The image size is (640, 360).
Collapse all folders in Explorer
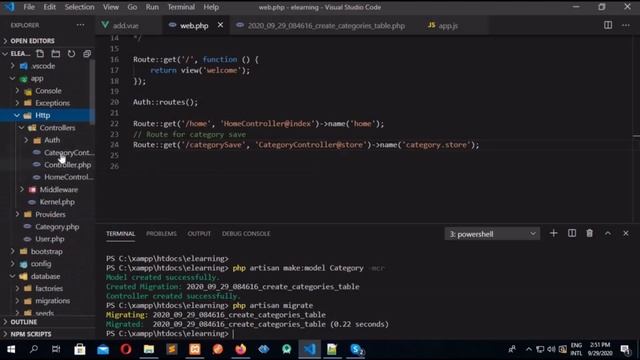point(87,53)
